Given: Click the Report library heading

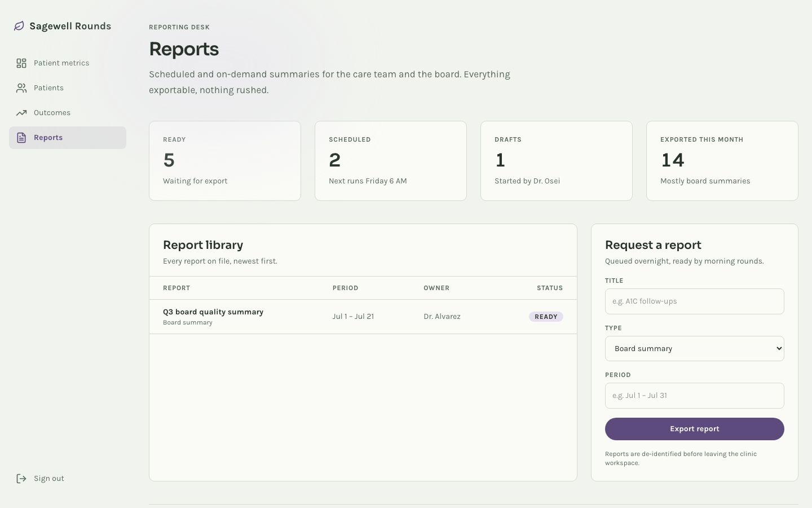Looking at the screenshot, I should click(203, 245).
